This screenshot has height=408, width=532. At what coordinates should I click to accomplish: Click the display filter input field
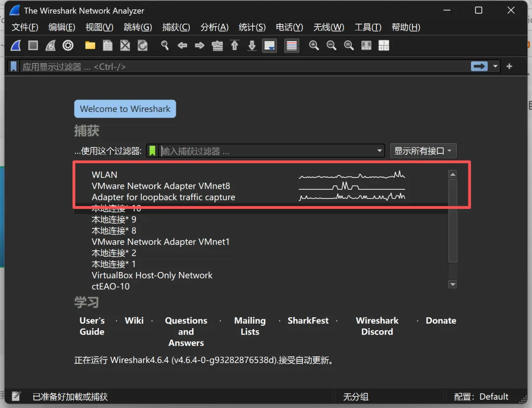pos(245,67)
